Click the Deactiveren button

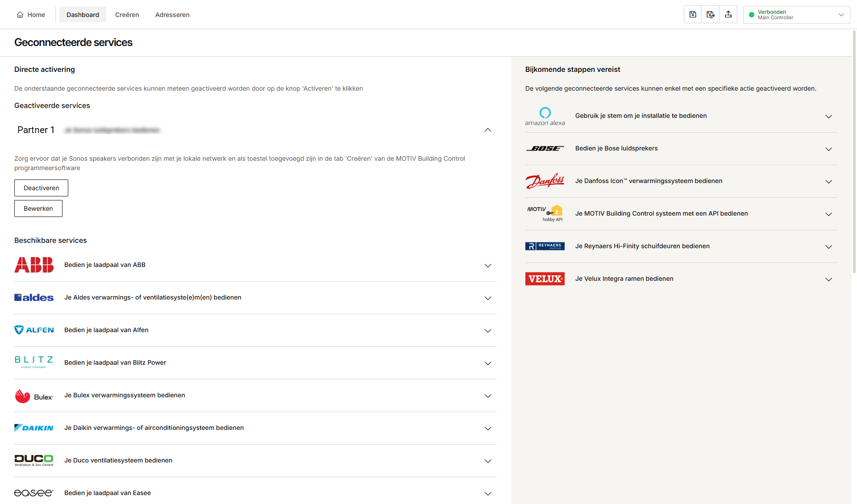coord(41,188)
